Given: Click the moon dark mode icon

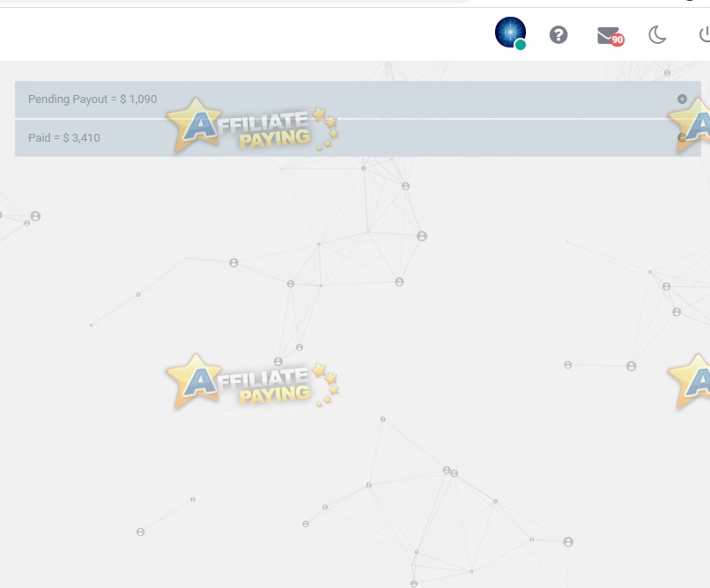Looking at the screenshot, I should pos(655,34).
